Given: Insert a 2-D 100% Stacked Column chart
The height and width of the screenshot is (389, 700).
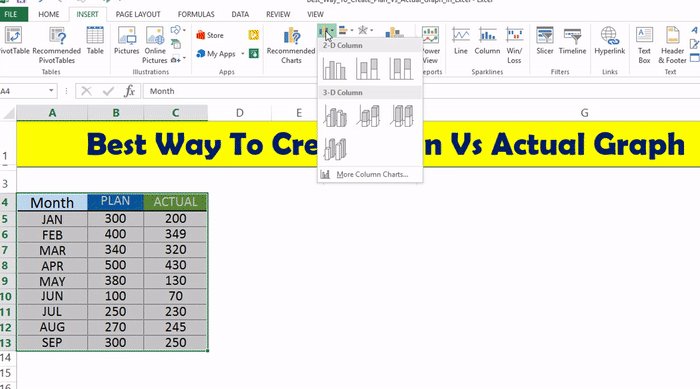Looking at the screenshot, I should tap(401, 69).
